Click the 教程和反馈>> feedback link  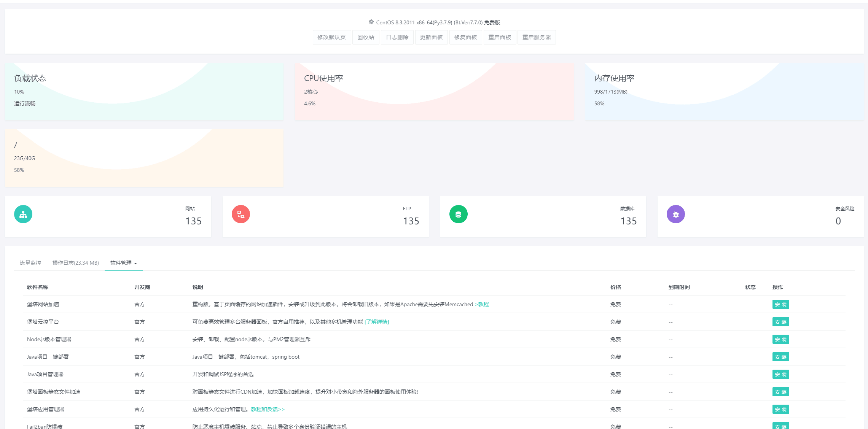(x=268, y=409)
